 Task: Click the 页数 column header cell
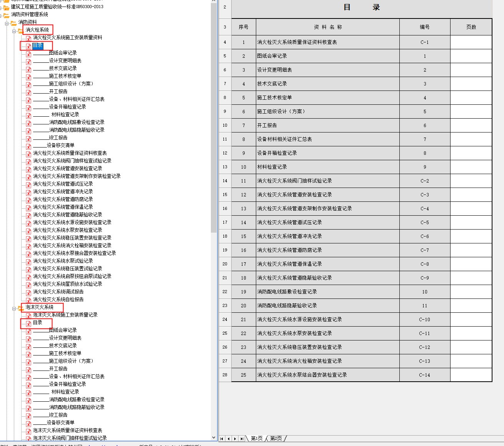click(471, 27)
